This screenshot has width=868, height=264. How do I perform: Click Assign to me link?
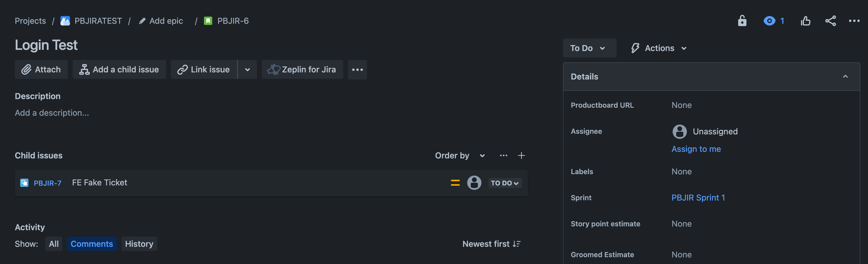coord(696,149)
